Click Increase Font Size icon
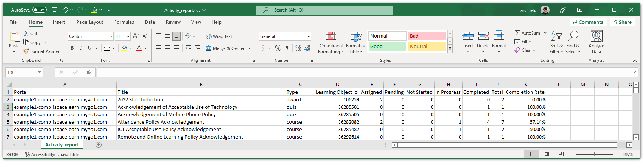The image size is (644, 162). click(x=136, y=36)
